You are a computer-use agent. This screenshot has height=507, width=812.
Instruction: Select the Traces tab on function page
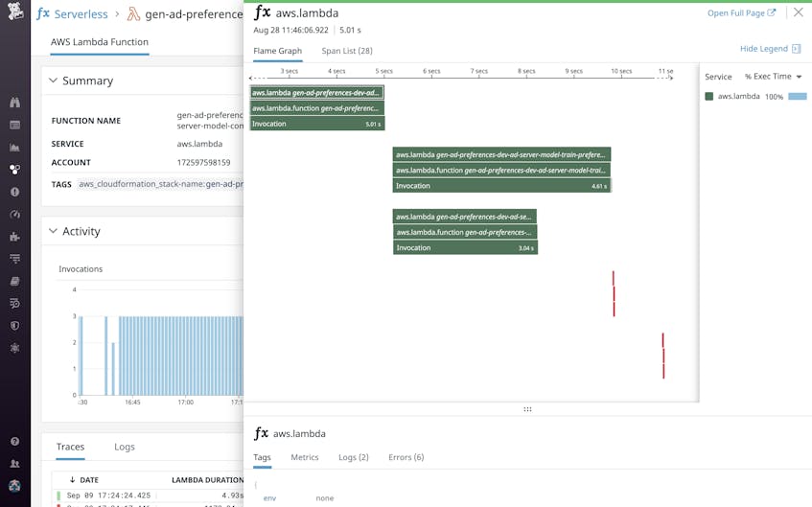click(70, 447)
